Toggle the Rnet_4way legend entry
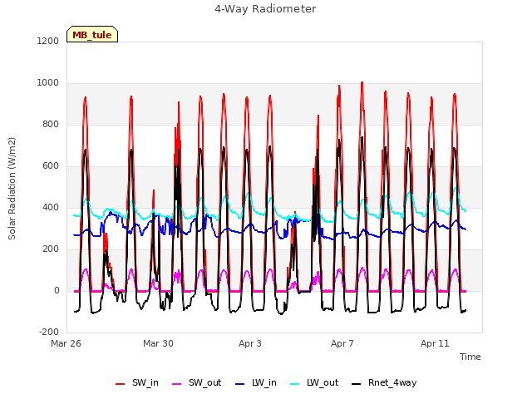Image resolution: width=532 pixels, height=399 pixels. [x=384, y=383]
